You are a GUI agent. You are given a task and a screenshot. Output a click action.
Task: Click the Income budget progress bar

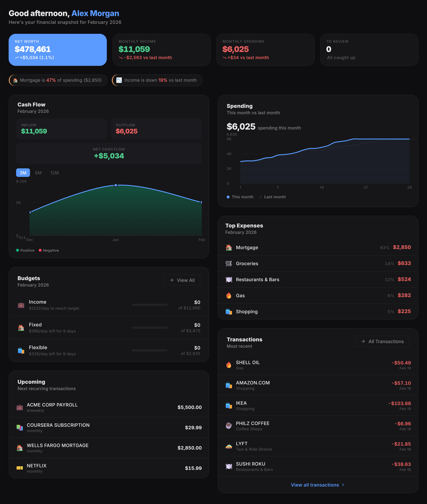click(x=150, y=305)
